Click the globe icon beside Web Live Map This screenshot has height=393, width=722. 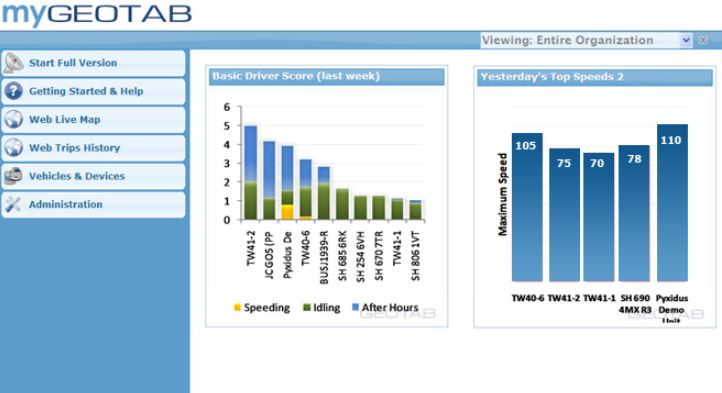pos(13,119)
